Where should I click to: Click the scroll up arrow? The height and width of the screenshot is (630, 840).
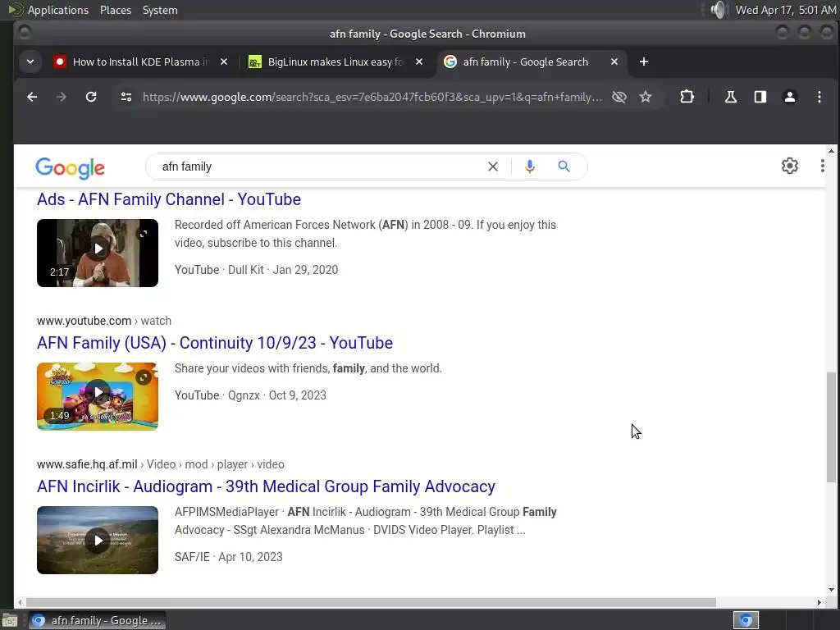pos(831,152)
